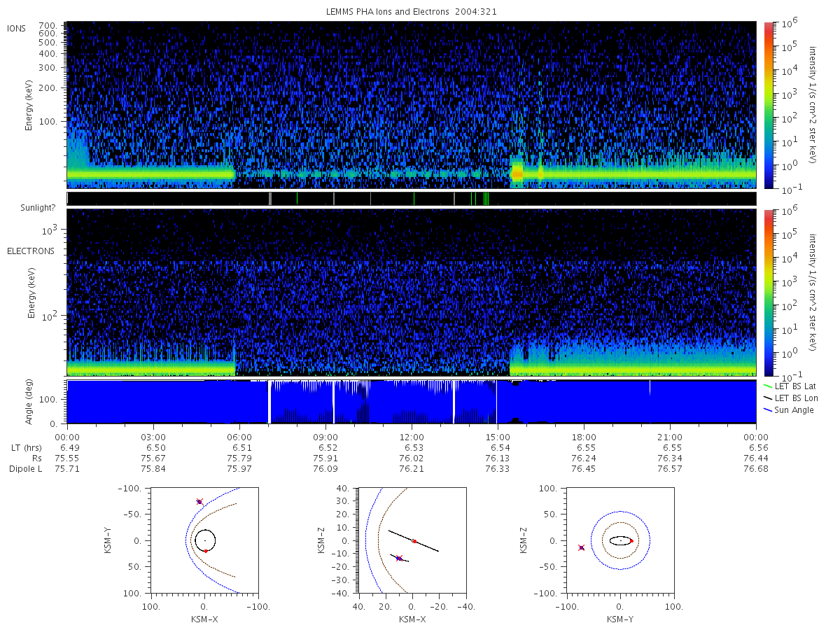Click the electron intensity color bar

tap(768, 292)
